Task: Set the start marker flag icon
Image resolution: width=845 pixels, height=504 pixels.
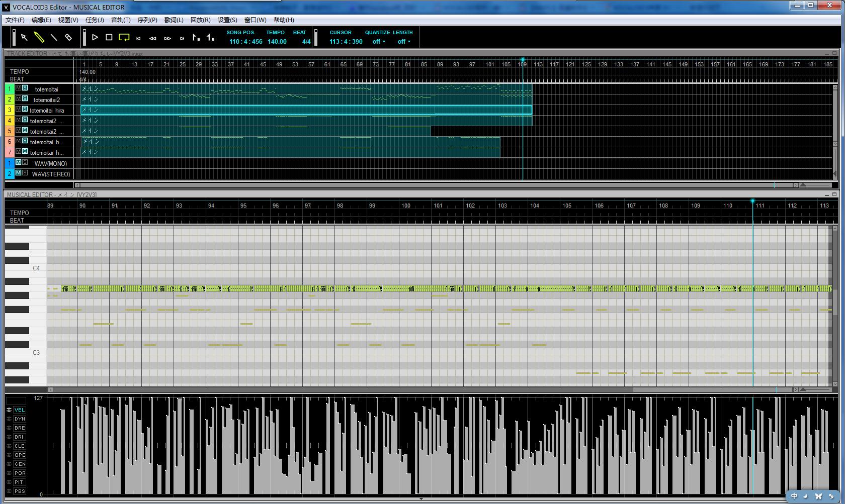Action: tap(196, 38)
